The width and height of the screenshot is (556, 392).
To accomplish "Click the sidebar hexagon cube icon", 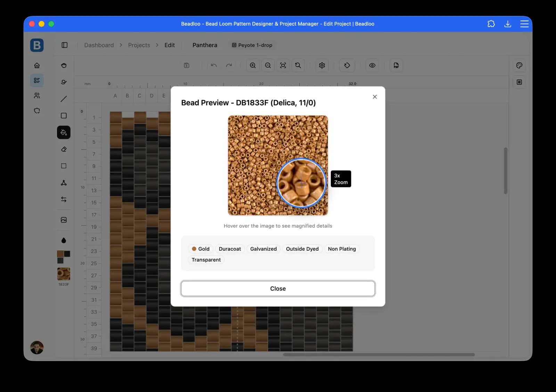I will tap(37, 111).
